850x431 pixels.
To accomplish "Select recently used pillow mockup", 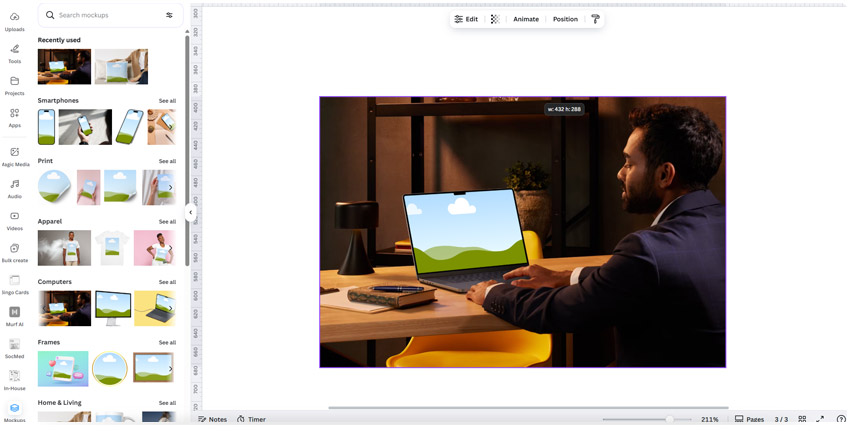I will coord(121,67).
